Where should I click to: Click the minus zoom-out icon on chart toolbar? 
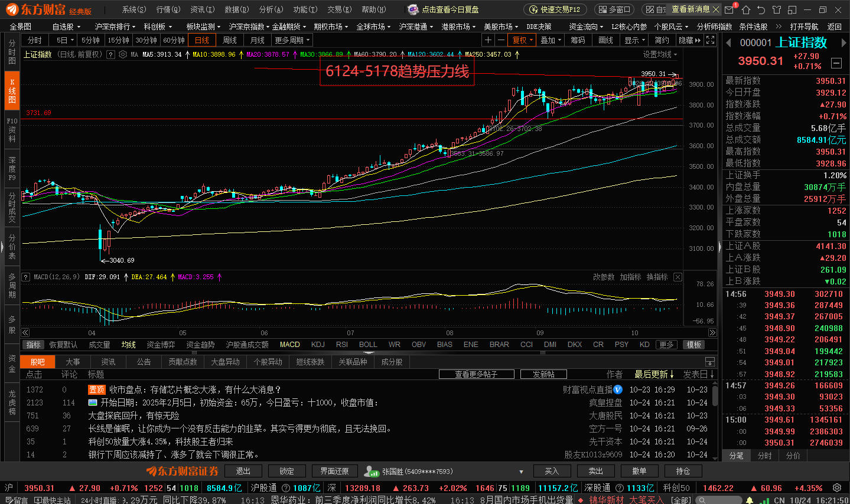[x=501, y=40]
